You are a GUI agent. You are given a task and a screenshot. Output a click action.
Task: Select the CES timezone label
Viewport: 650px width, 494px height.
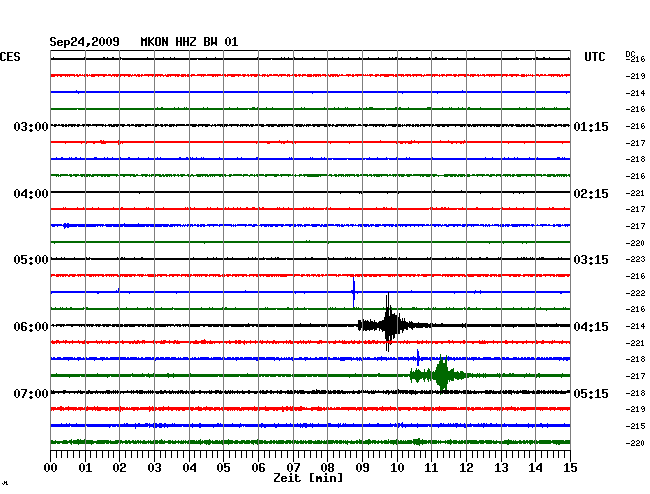click(10, 57)
